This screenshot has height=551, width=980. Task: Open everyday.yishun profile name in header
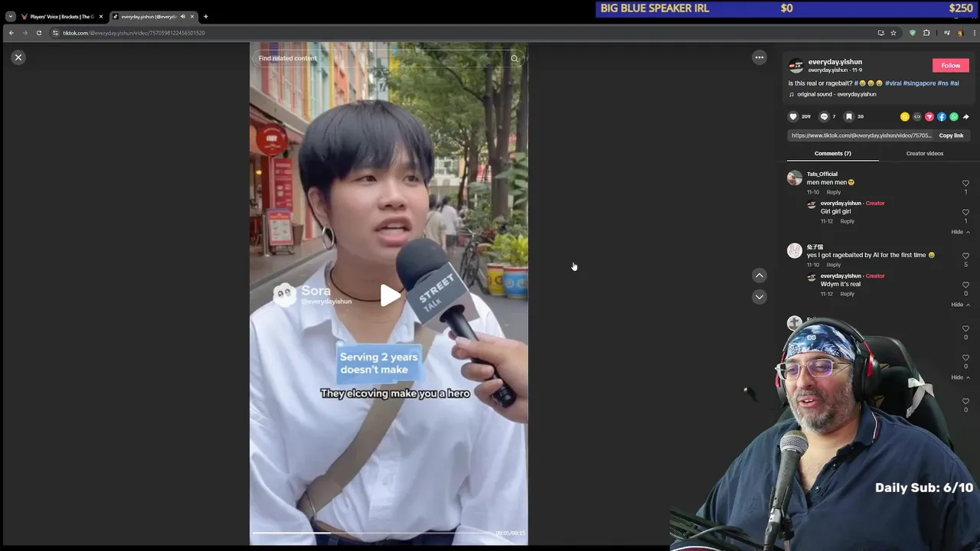pos(835,62)
